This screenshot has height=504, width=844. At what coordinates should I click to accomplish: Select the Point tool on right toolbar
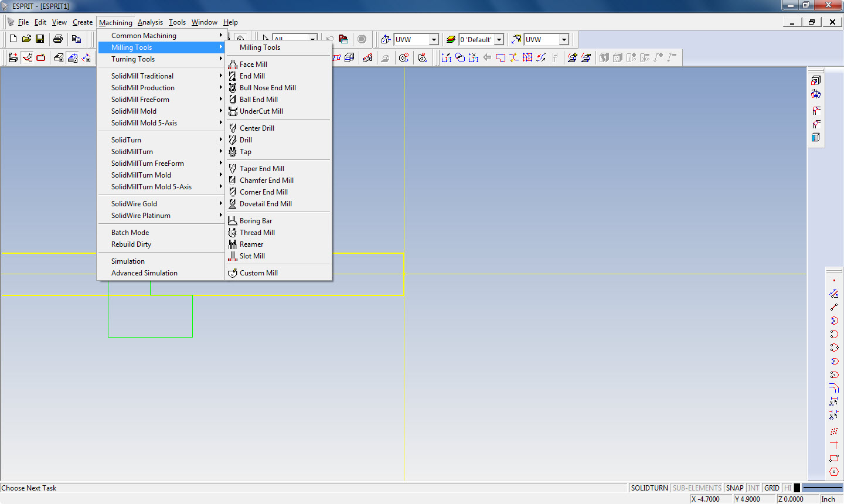coord(834,280)
